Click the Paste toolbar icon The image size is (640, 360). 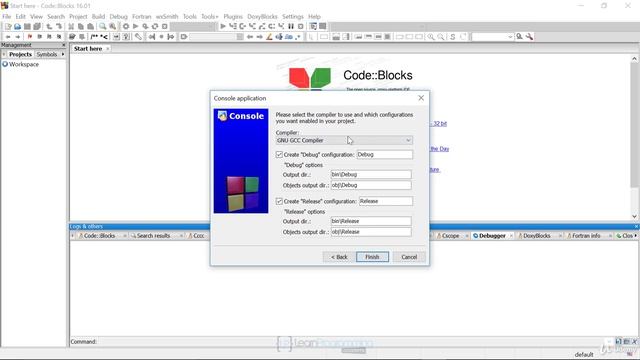pos(91,27)
